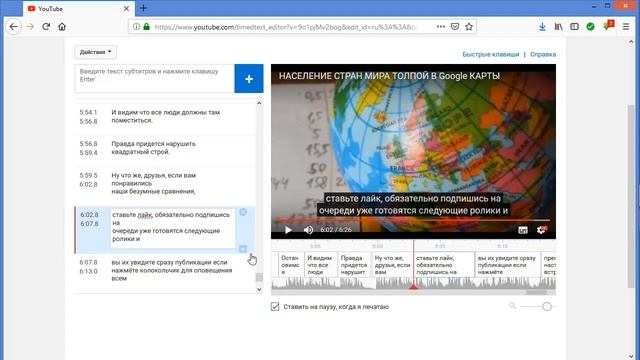Viewport: 640px width, 360px height.
Task: Close the YouTube tab
Action: (127, 9)
